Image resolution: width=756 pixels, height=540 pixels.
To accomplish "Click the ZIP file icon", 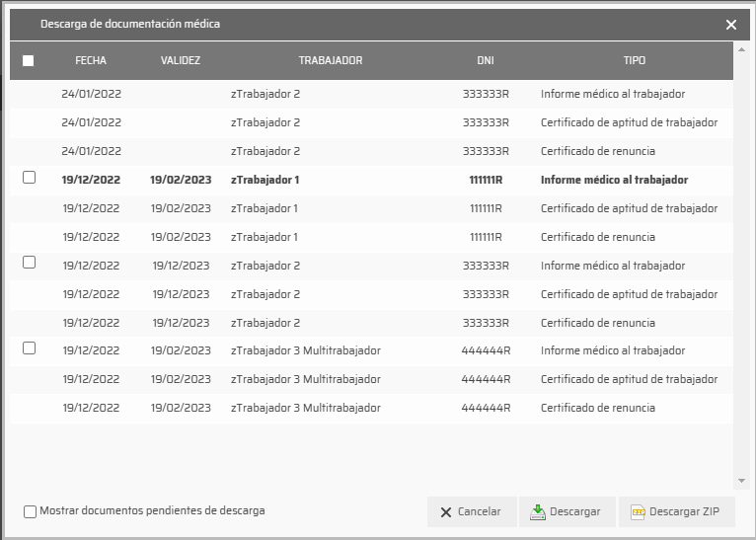I will point(638,512).
